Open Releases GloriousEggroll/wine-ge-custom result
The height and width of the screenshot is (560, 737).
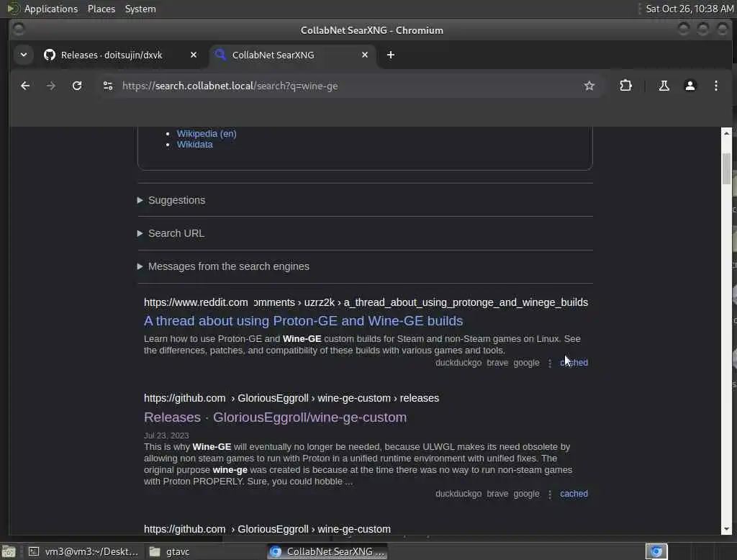pyautogui.click(x=275, y=417)
